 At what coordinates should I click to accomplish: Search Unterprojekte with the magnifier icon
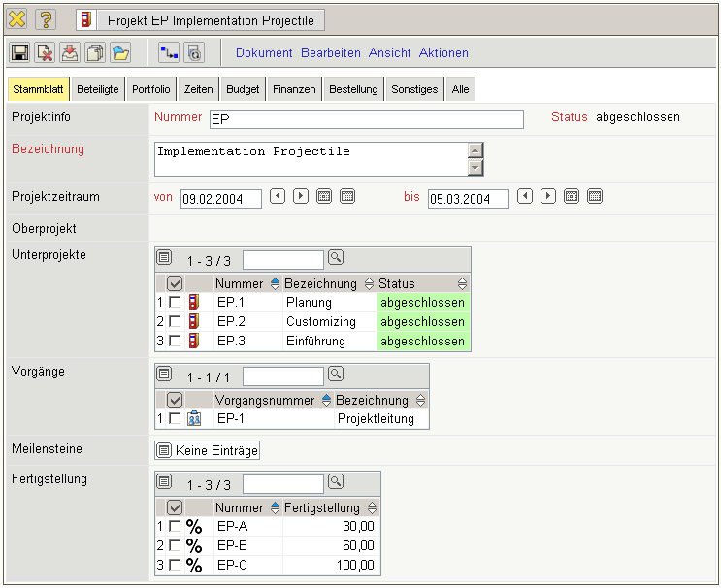336,258
